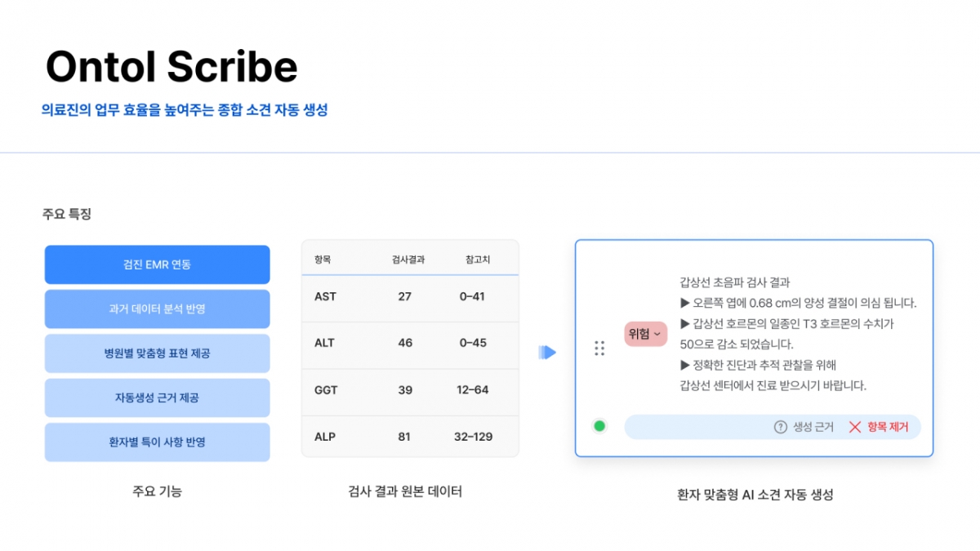Select the 과거 데이터 분석 반영 feature
Viewport: 980px width, 551px height.
click(x=157, y=309)
